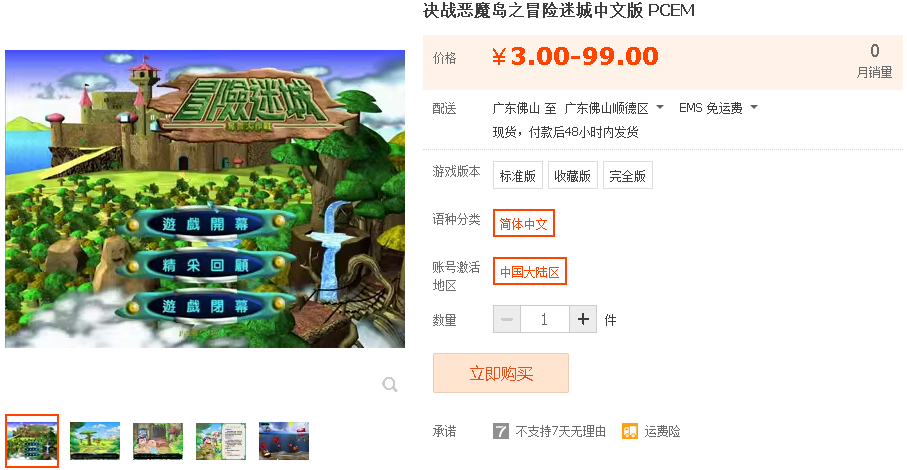The width and height of the screenshot is (907, 470).
Task: Show the fifth thumbnail with blue scene
Action: [284, 441]
